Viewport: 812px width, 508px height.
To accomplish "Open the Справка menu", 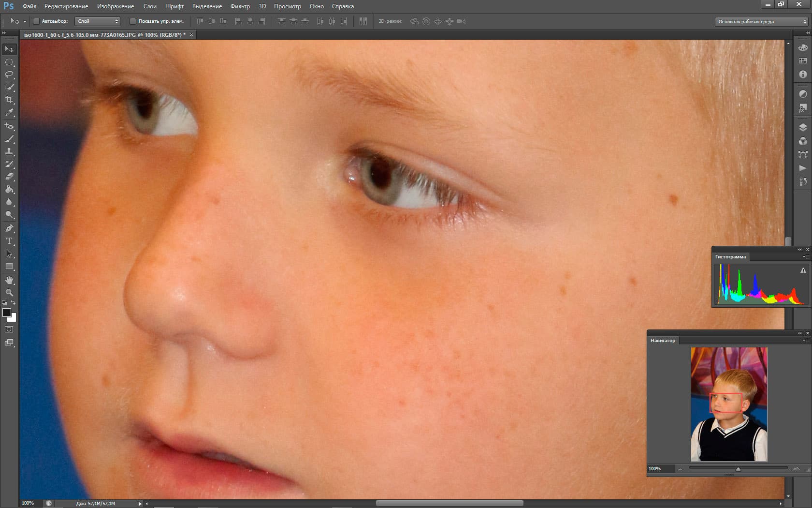I will pos(343,6).
